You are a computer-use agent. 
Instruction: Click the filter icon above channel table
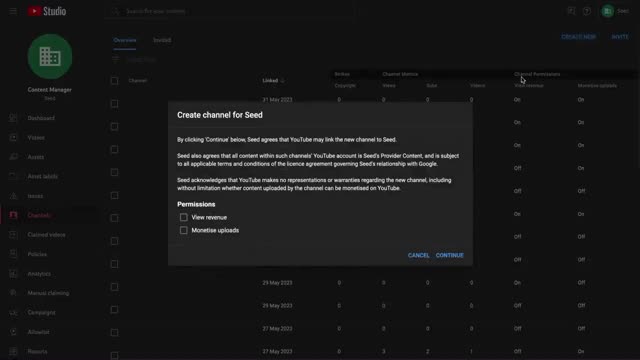pyautogui.click(x=116, y=59)
